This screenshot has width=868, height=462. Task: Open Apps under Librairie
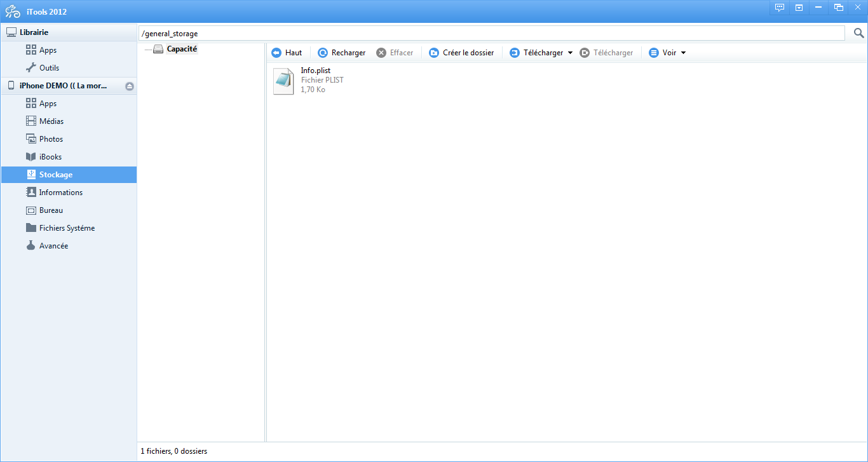pyautogui.click(x=68, y=50)
